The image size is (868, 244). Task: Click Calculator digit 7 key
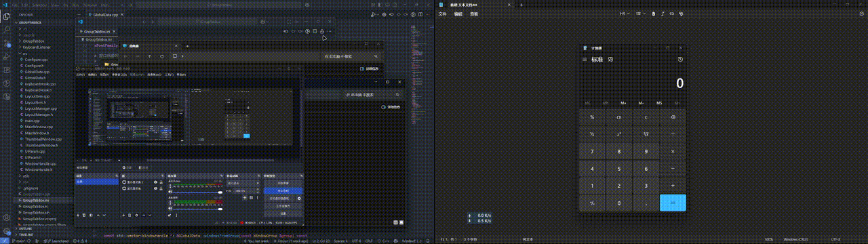point(592,152)
